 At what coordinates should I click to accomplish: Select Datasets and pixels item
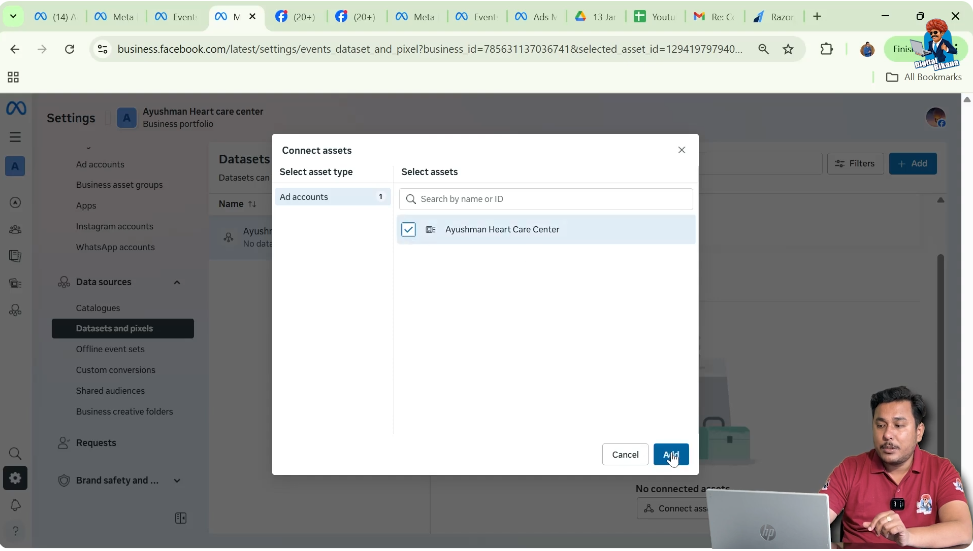[x=123, y=328]
